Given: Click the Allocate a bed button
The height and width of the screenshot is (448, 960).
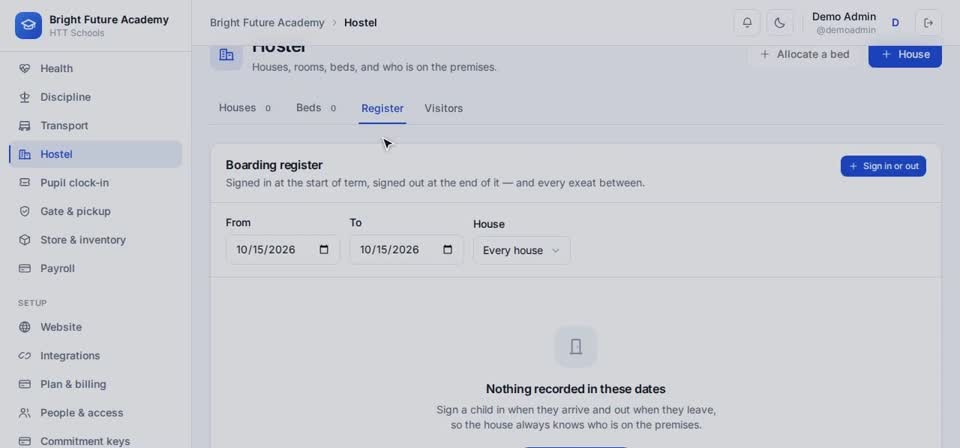Looking at the screenshot, I should 804,54.
